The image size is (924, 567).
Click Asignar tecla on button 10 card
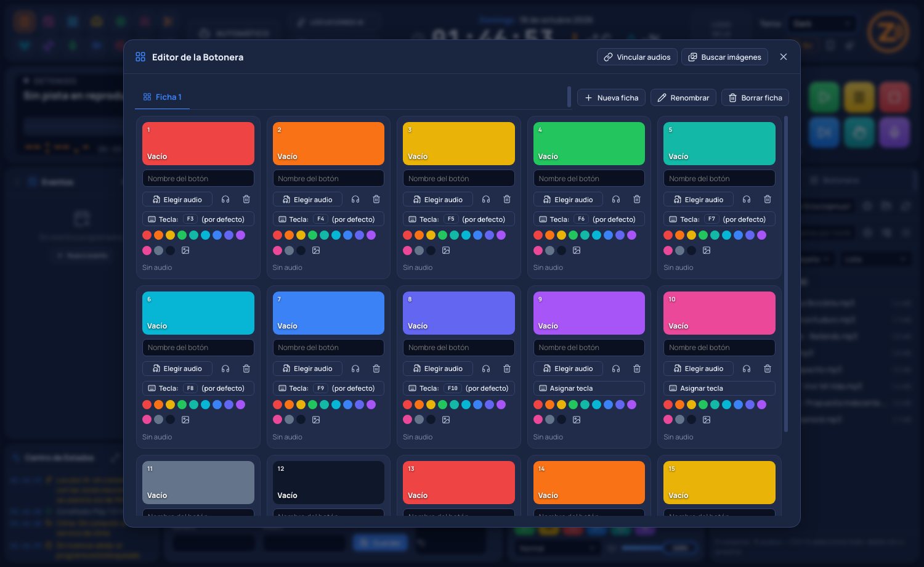[x=719, y=388]
